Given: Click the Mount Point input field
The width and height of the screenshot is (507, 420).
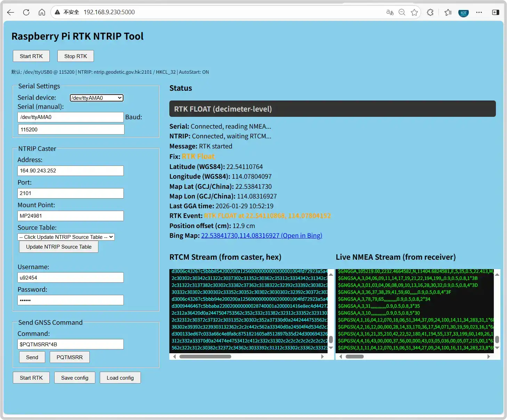Looking at the screenshot, I should point(71,216).
